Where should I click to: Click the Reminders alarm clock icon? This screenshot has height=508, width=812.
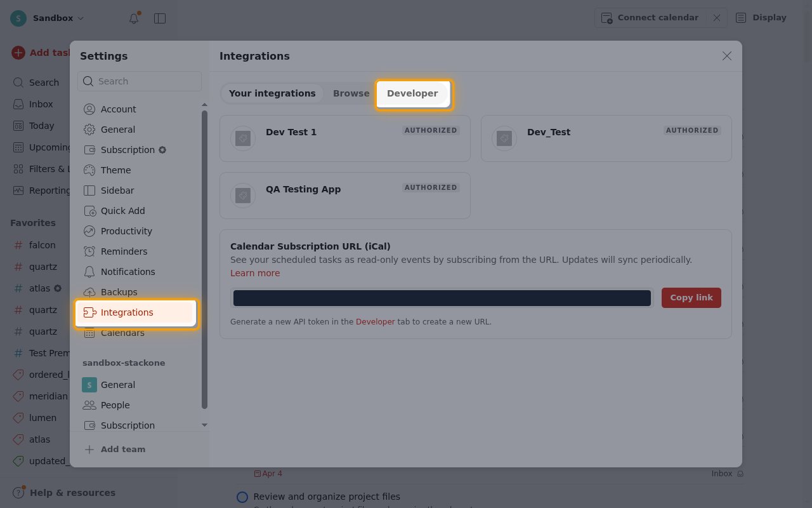[x=89, y=251]
